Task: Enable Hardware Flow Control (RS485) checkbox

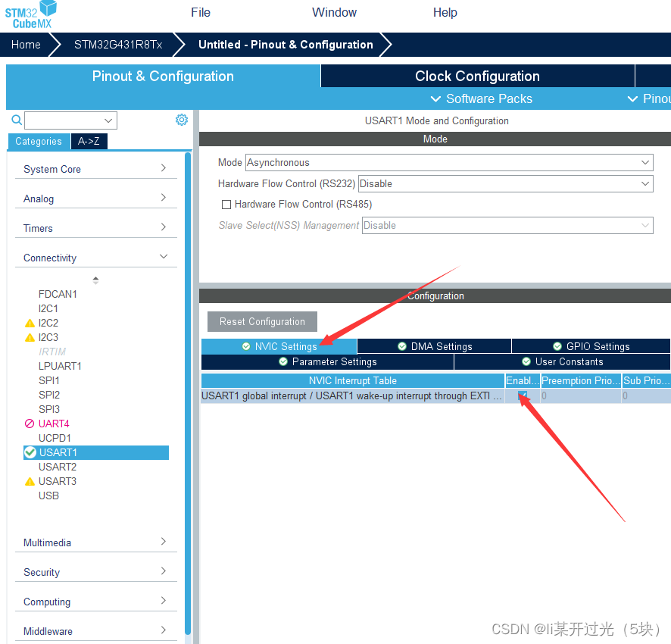Action: [x=226, y=205]
